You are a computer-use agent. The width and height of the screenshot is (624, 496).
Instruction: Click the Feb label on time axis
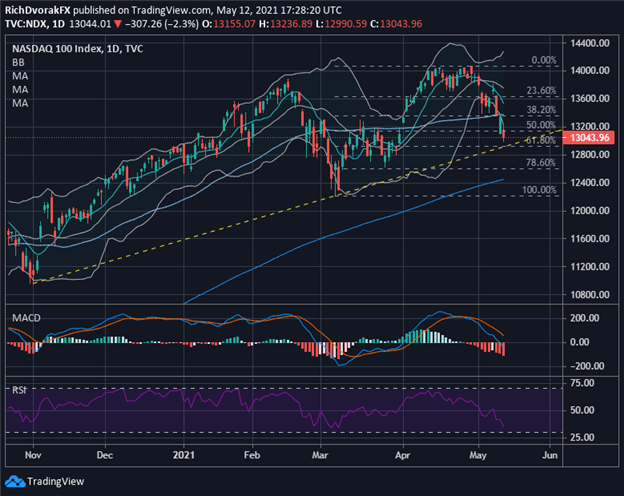pos(252,455)
